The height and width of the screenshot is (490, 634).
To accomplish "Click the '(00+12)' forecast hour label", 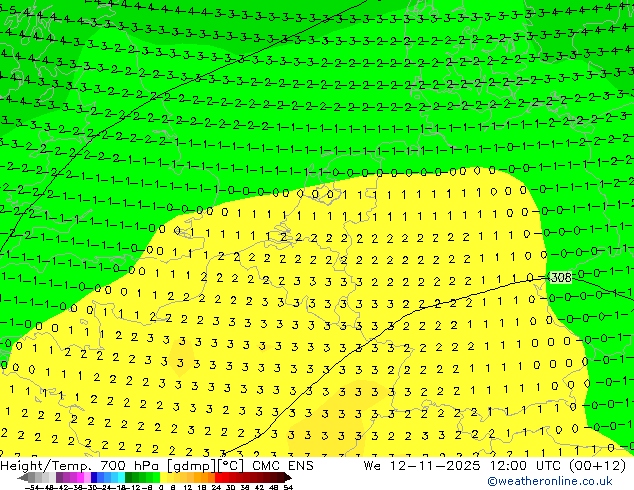I will [x=597, y=466].
